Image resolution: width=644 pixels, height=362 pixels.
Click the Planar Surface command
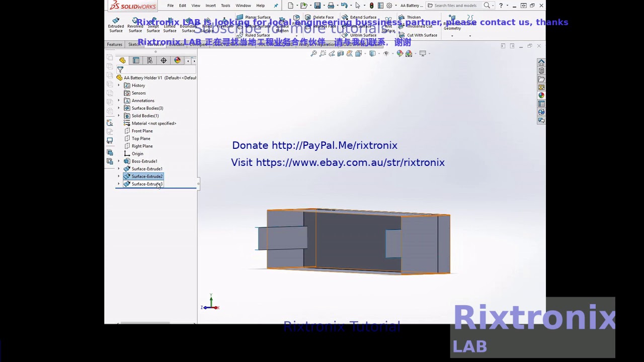click(x=254, y=17)
